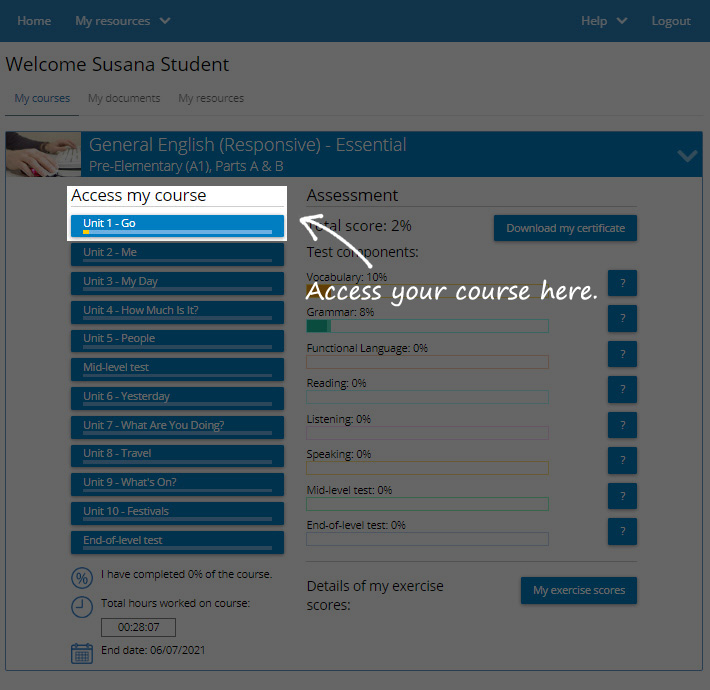
Task: Open help for Mid-level test score
Action: (x=622, y=496)
